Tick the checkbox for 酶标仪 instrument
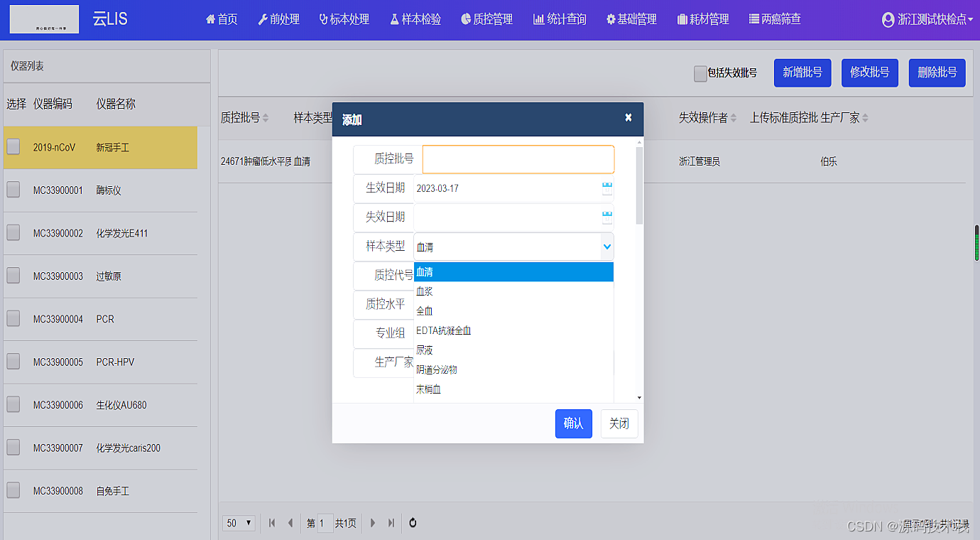Image resolution: width=980 pixels, height=540 pixels. tap(13, 190)
